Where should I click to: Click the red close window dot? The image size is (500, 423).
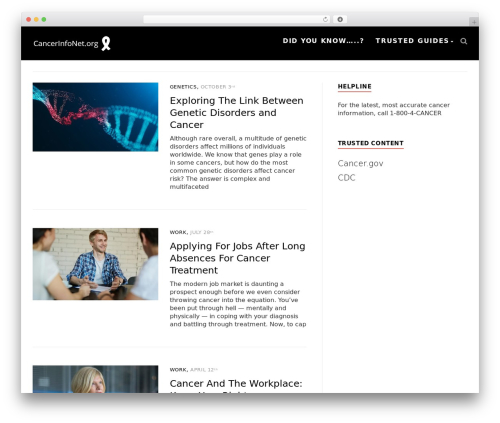[x=29, y=19]
